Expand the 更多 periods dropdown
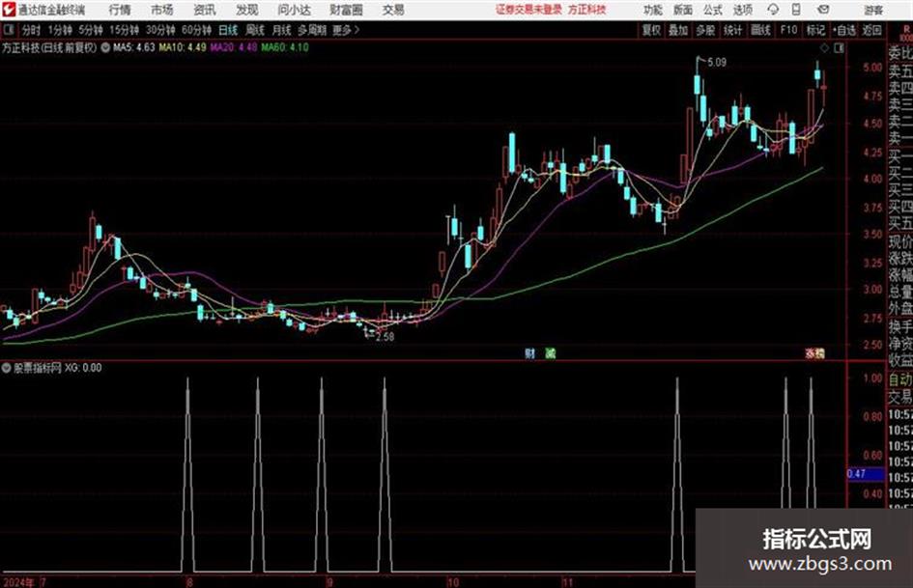913x588 pixels. (346, 30)
